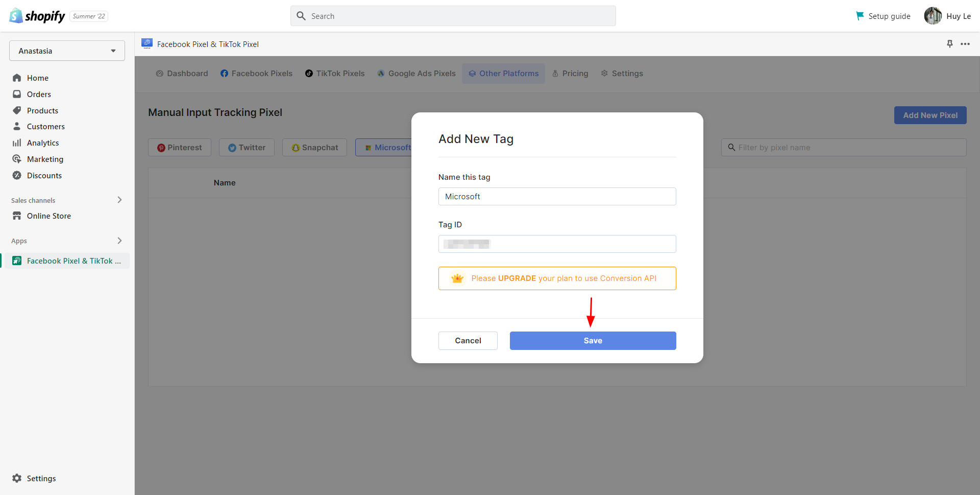
Task: Click the Customers person icon
Action: 17,126
